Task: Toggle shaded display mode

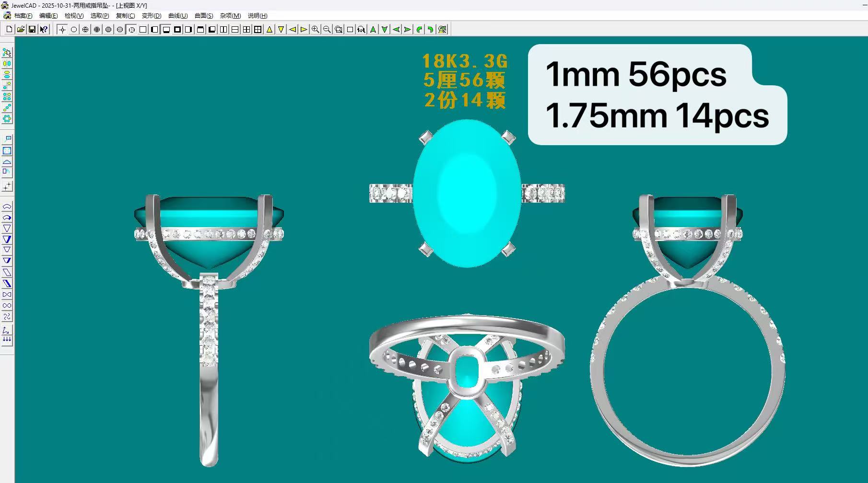Action: pyautogui.click(x=108, y=29)
